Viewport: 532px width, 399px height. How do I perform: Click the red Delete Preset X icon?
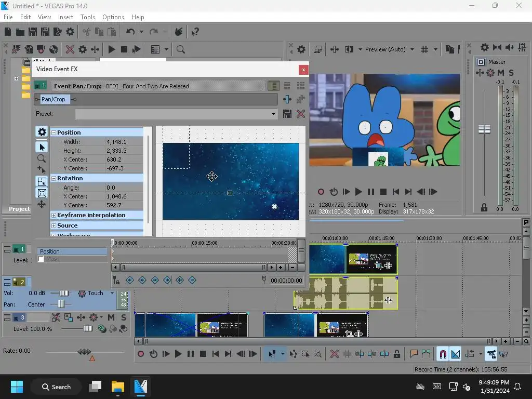[x=301, y=114]
